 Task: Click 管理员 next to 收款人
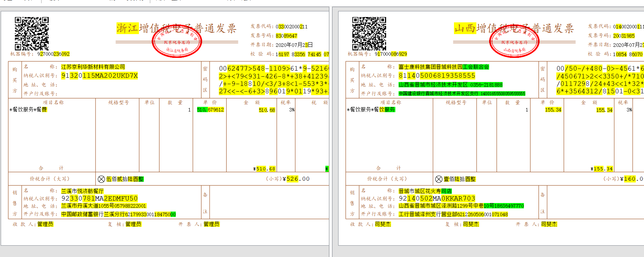pyautogui.click(x=45, y=224)
